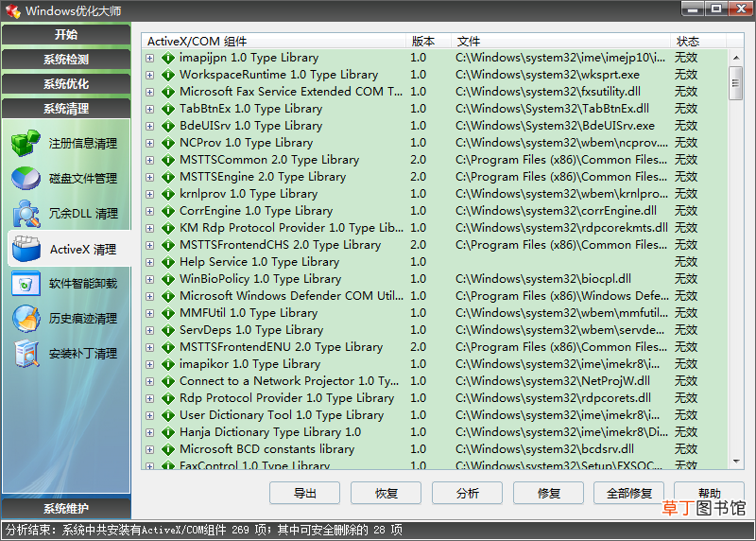Viewport: 756px width, 541px height.
Task: Open 磁盘文件管理 disk file management icon
Action: [x=26, y=178]
